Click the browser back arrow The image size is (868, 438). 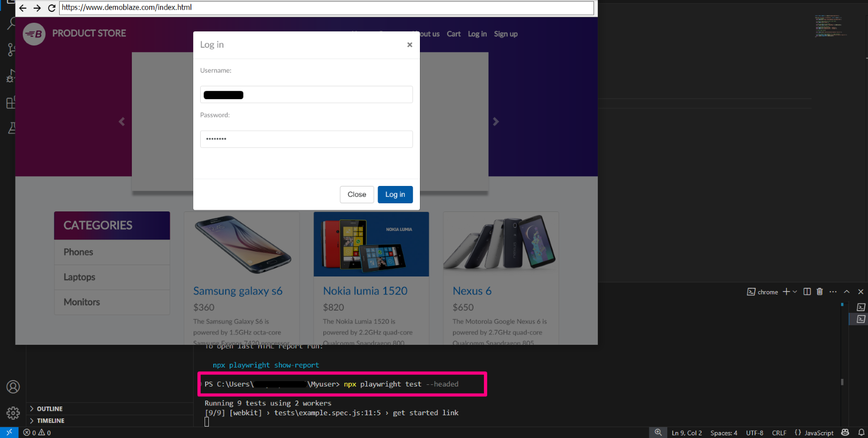(23, 8)
